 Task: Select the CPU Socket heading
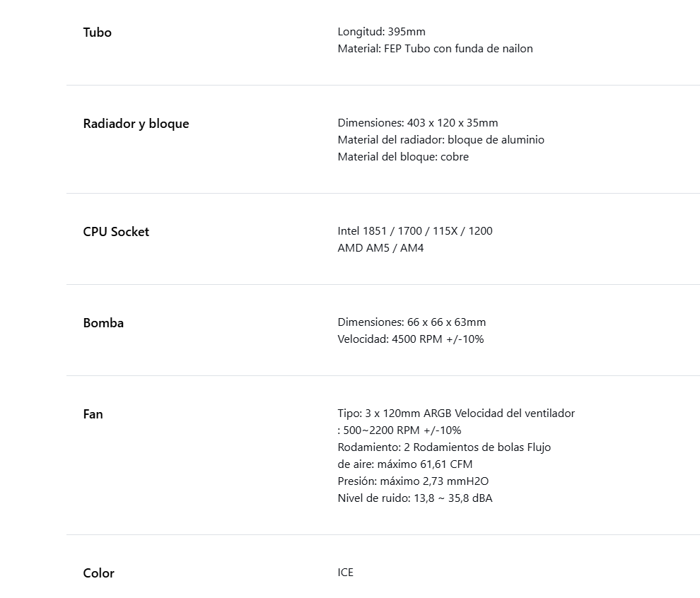click(116, 232)
